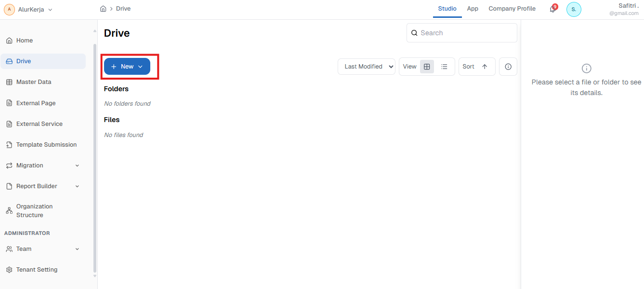Open Organization Structure in the sidebar

coord(43,211)
